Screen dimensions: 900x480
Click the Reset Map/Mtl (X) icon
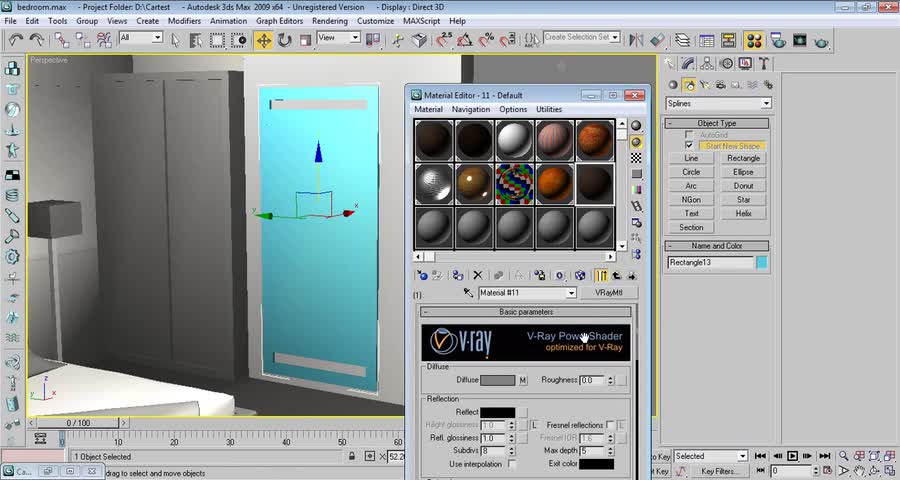point(477,275)
